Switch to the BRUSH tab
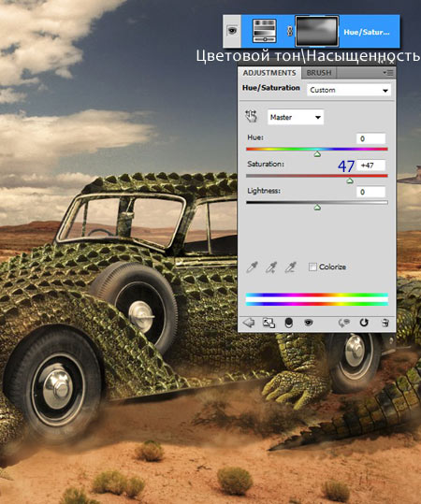This screenshot has height=504, width=421. tap(319, 73)
